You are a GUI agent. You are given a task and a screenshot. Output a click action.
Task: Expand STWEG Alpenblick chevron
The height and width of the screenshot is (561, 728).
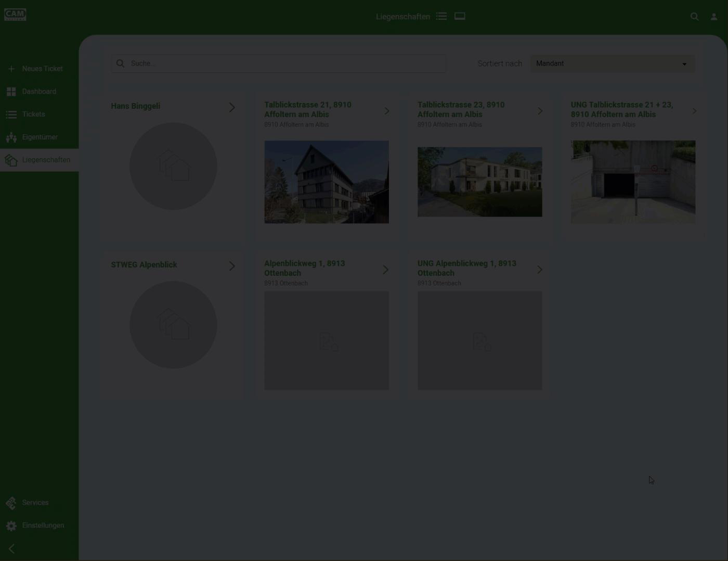[x=232, y=266]
